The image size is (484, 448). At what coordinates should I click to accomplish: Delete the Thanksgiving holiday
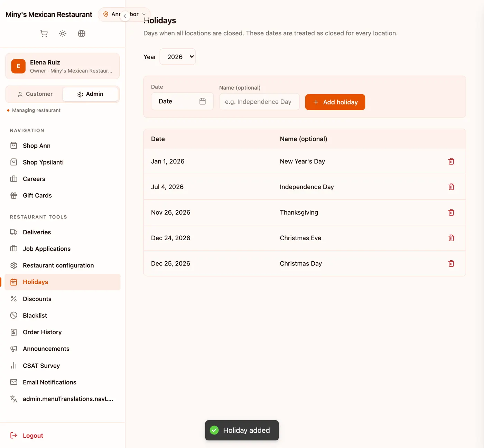(451, 213)
